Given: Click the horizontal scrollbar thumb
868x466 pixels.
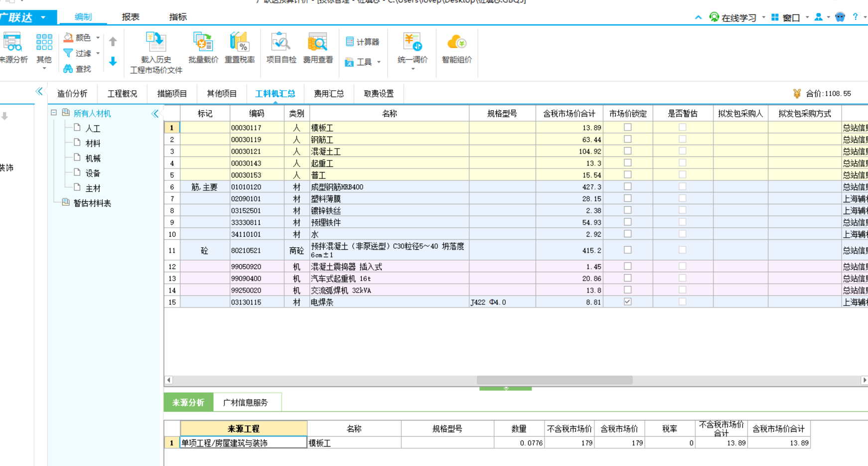Looking at the screenshot, I should [x=555, y=380].
